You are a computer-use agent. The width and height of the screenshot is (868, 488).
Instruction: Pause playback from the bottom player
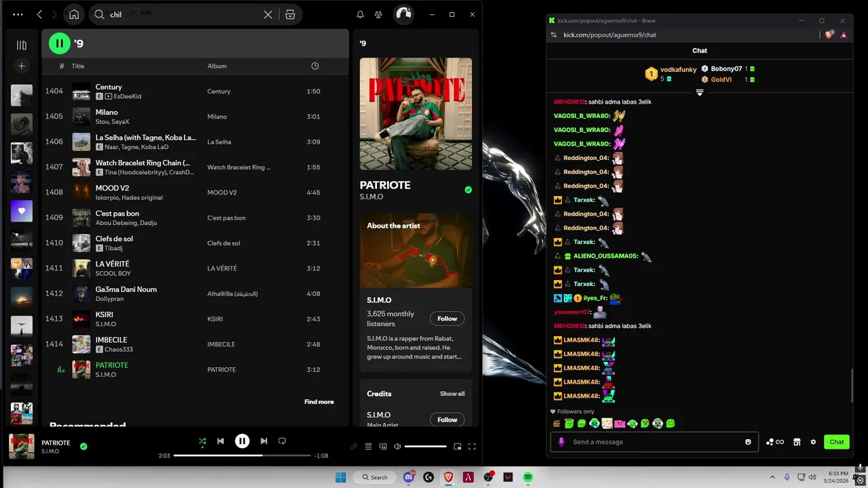(x=242, y=441)
